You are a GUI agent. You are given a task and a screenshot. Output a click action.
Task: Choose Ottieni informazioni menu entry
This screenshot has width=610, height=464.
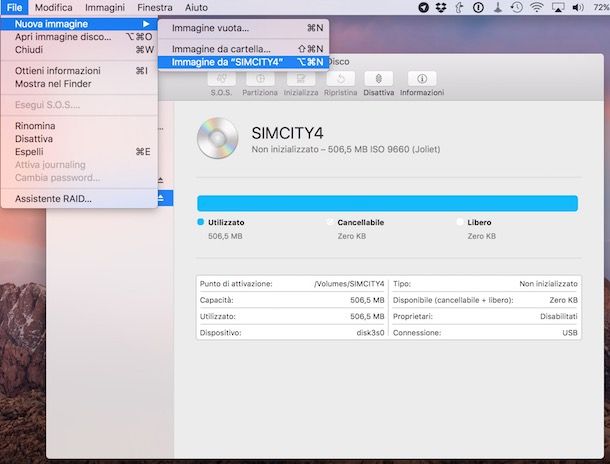(79, 71)
